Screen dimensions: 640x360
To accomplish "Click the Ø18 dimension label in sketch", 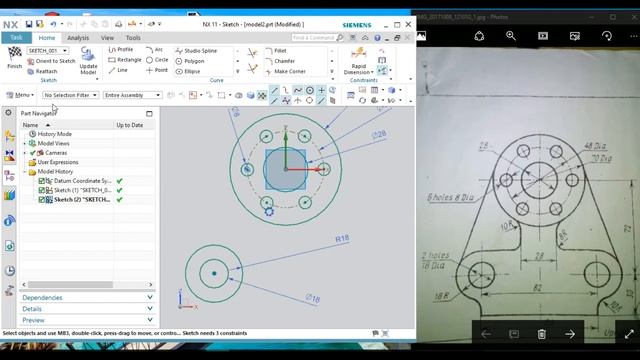I will point(312,298).
